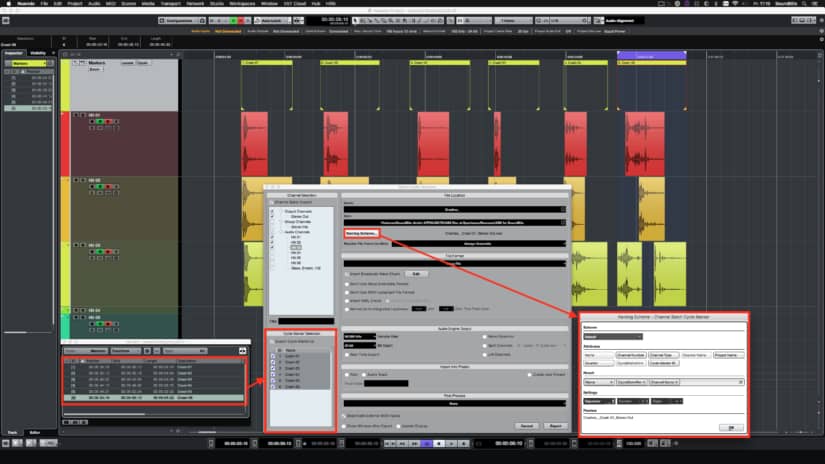Screen dimensions: 825x464
Task: Click the green monitor button on HH 02 track
Action: 100,187
